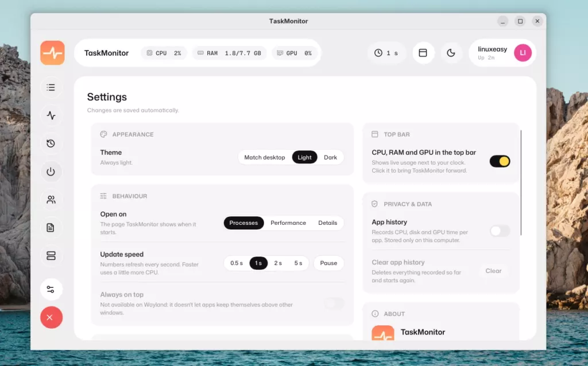This screenshot has width=588, height=366.
Task: Click the Behaviour sliders section icon
Action: [x=103, y=196]
